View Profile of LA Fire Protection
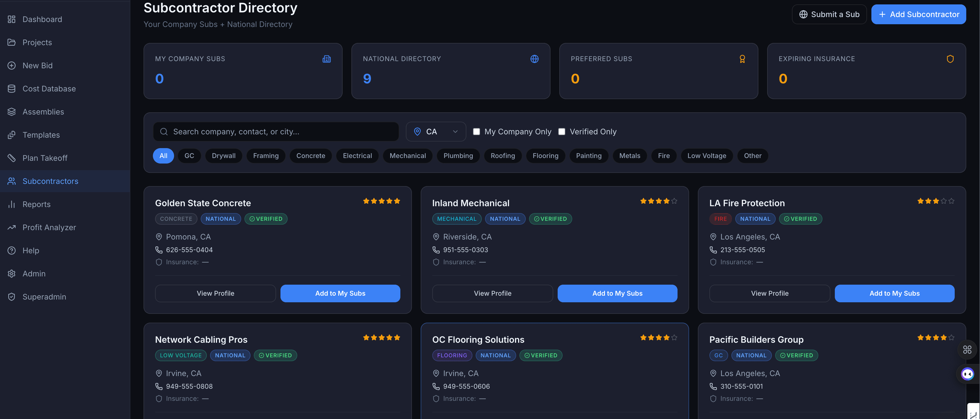Image resolution: width=980 pixels, height=419 pixels. pyautogui.click(x=770, y=293)
